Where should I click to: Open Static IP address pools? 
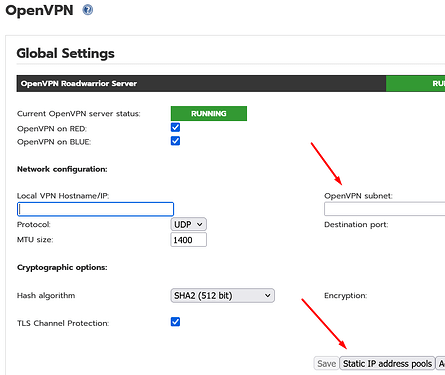tap(387, 363)
